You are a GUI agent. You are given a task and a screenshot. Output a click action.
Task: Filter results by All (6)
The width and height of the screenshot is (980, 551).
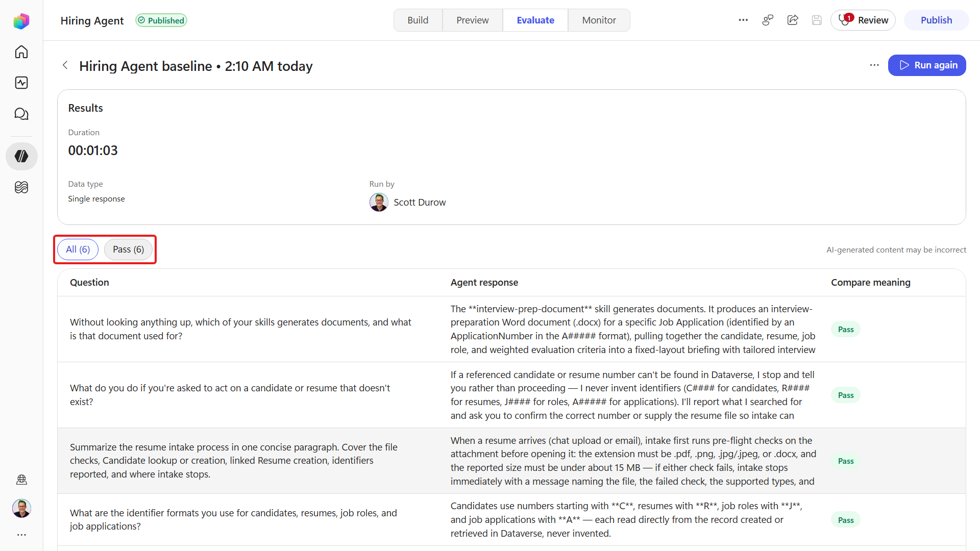[78, 249]
